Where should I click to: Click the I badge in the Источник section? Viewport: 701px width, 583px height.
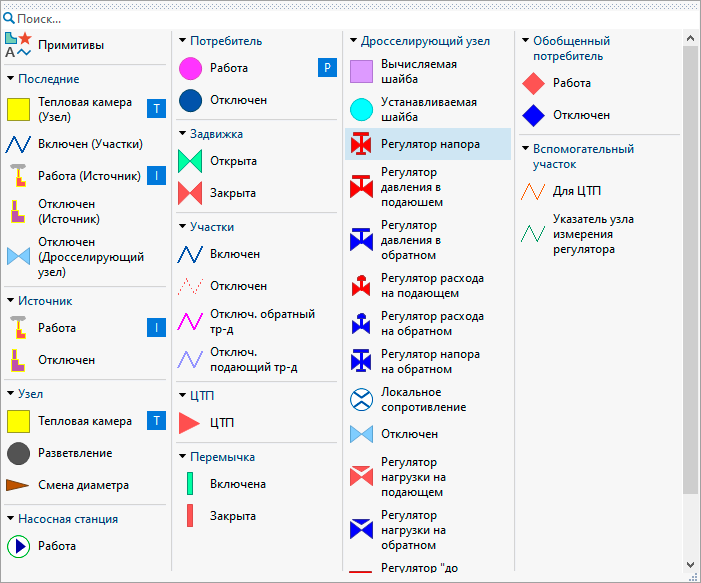tap(156, 327)
